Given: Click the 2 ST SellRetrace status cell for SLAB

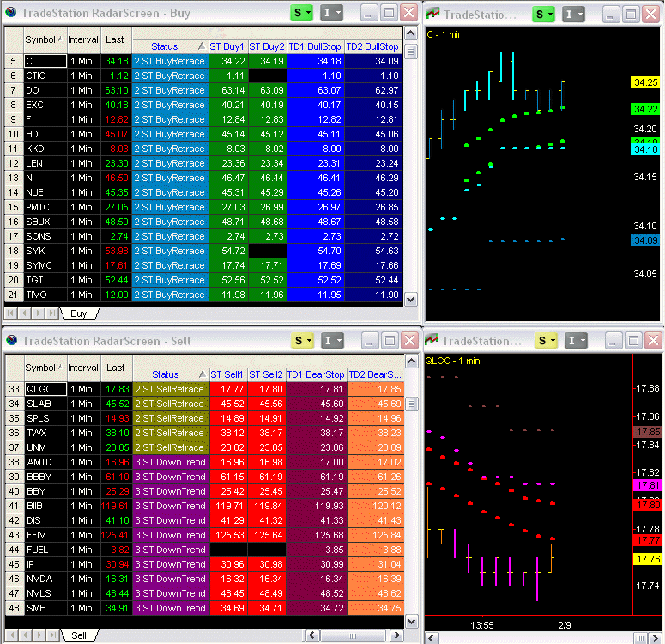Looking at the screenshot, I should 171,404.
